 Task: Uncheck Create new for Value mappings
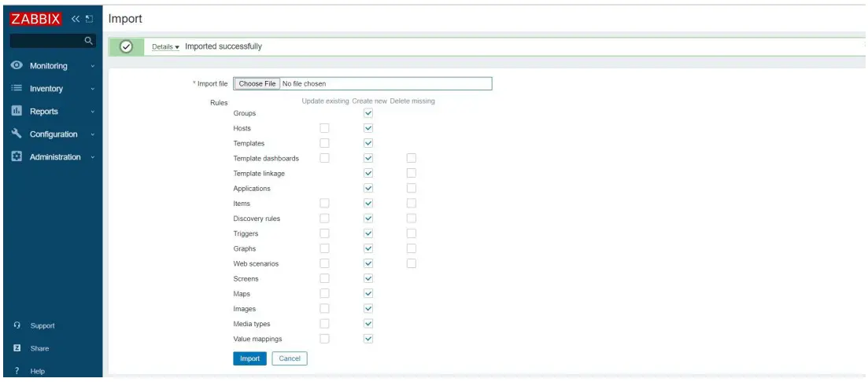(x=368, y=338)
